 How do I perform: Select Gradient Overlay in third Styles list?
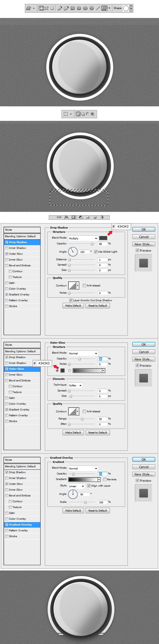click(22, 524)
